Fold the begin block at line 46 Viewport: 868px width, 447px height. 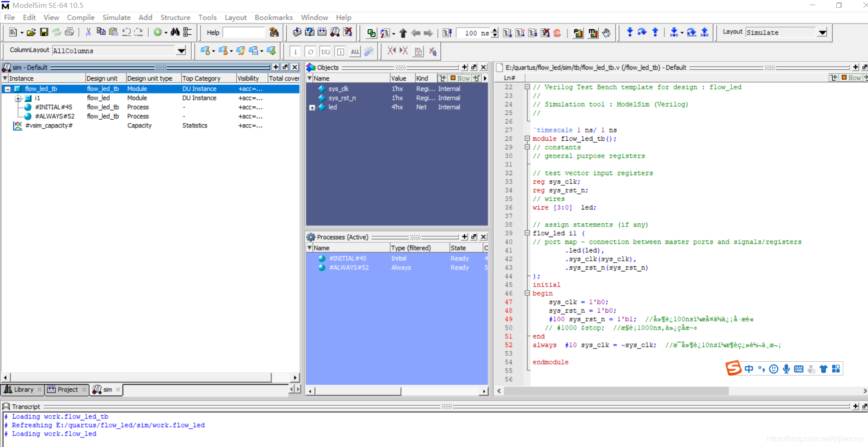coord(527,293)
